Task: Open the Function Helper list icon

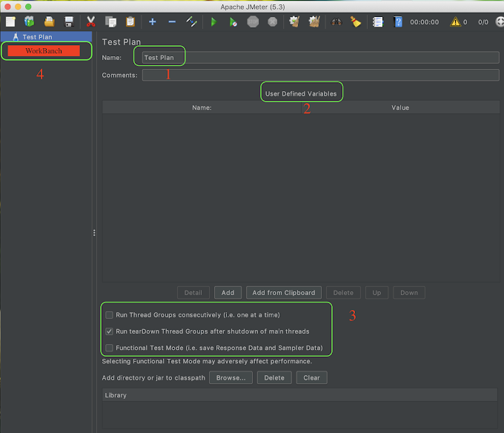Action: click(378, 22)
